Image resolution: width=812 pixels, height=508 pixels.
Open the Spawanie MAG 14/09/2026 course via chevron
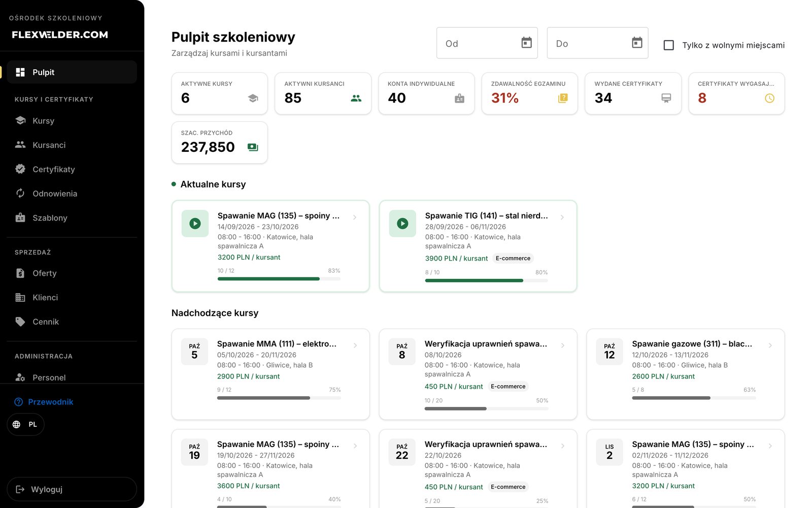pyautogui.click(x=355, y=217)
